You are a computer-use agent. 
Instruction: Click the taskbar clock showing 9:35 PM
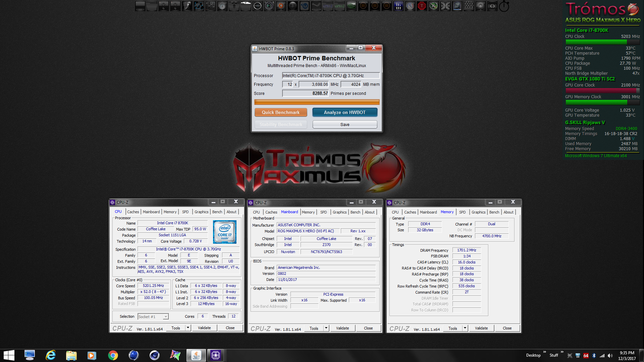pos(627,356)
